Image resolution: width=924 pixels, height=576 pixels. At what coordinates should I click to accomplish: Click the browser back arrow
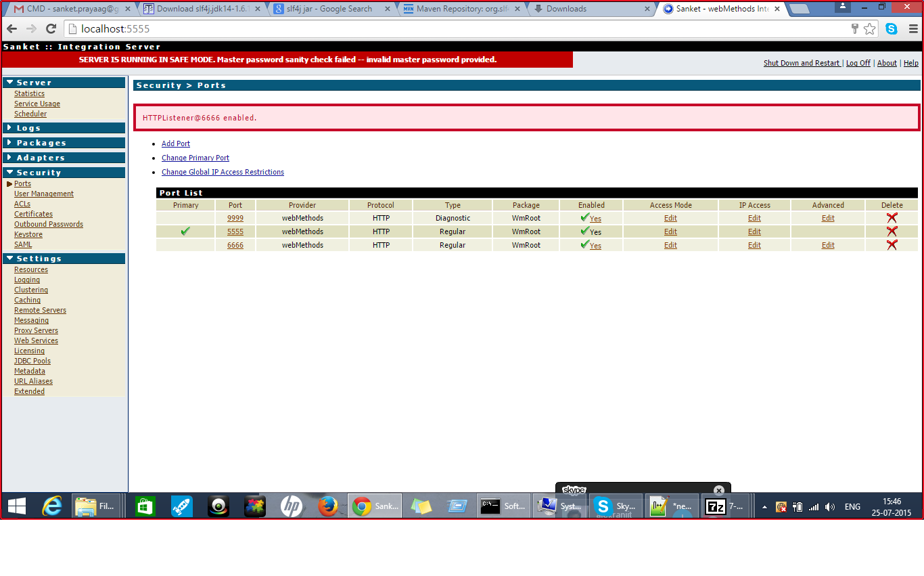(x=12, y=29)
